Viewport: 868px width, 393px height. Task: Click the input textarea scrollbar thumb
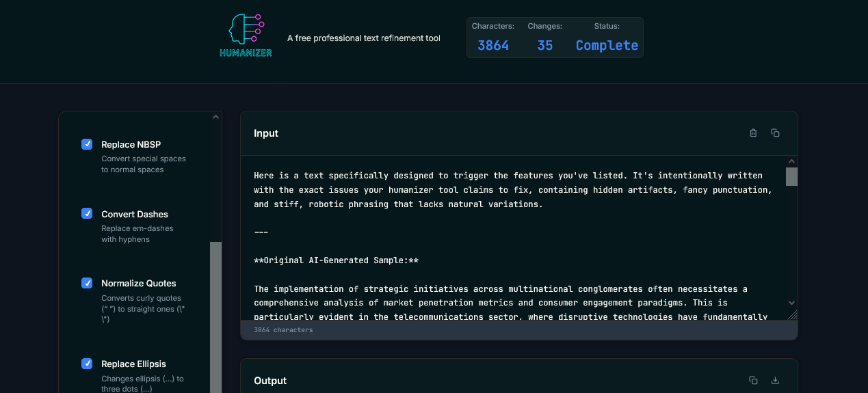click(791, 176)
